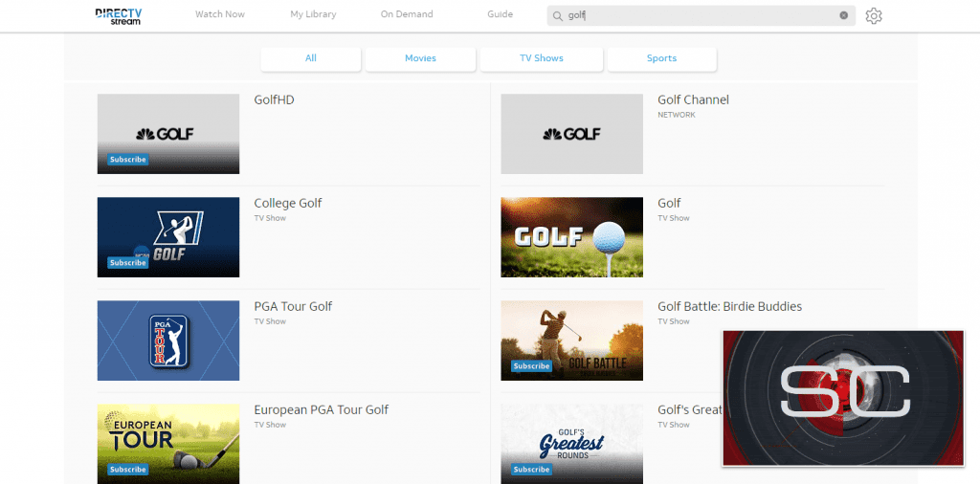
Task: Open the Golf Channel network thumbnail
Action: click(572, 134)
